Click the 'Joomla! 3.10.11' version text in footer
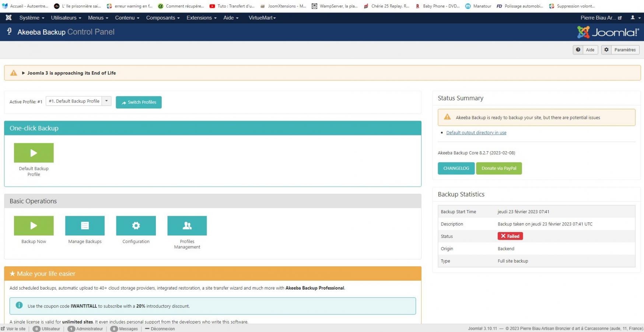 pos(482,328)
